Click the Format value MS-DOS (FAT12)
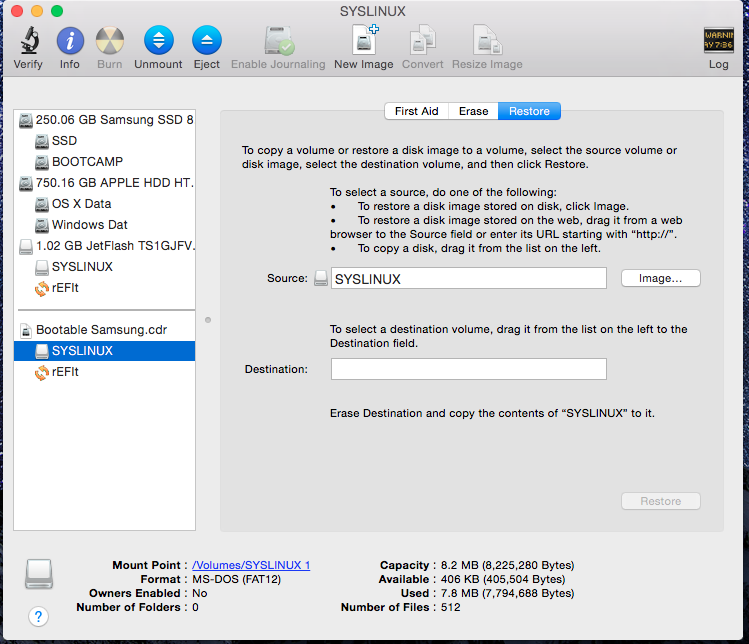The width and height of the screenshot is (749, 644). (236, 579)
